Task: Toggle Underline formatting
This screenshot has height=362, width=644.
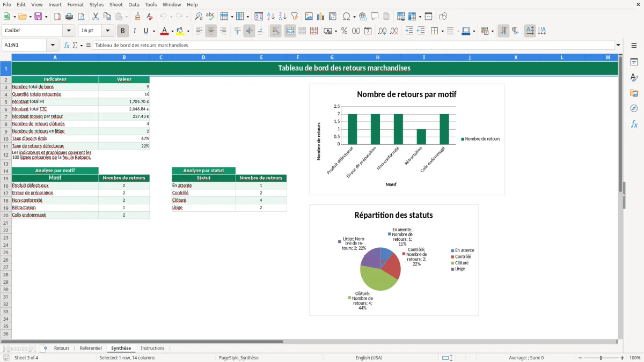Action: [x=145, y=31]
